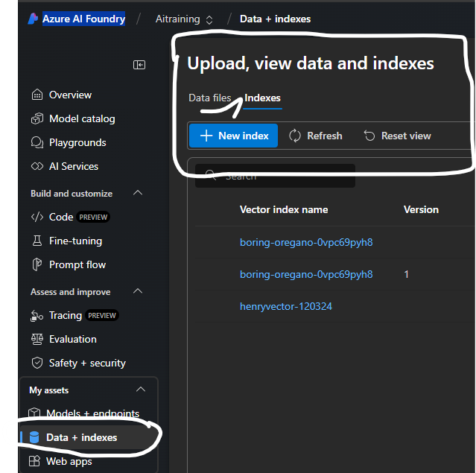Click the PREVIEW badge next to Code
The width and height of the screenshot is (476, 473).
(93, 217)
